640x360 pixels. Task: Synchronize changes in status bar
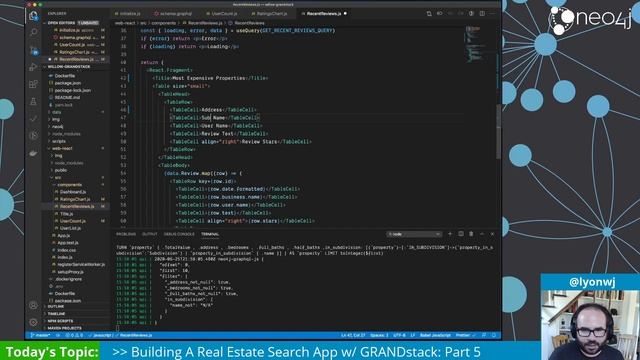(x=58, y=335)
